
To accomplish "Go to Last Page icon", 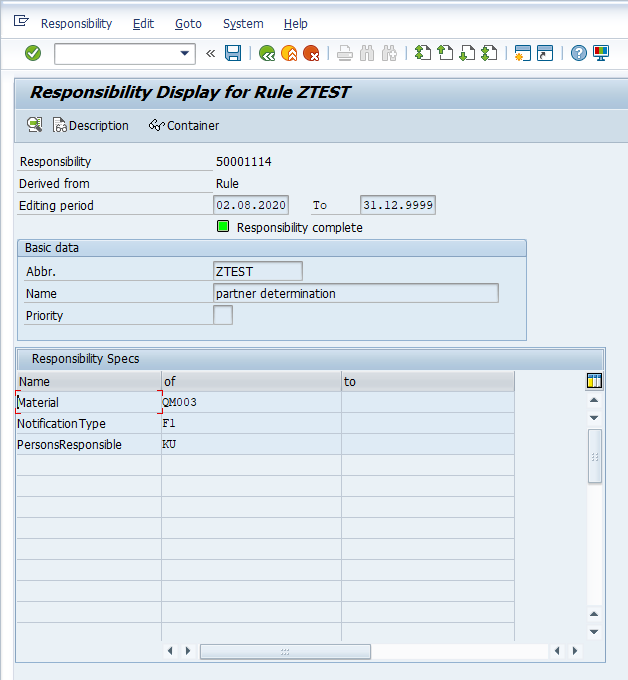I will tap(489, 53).
